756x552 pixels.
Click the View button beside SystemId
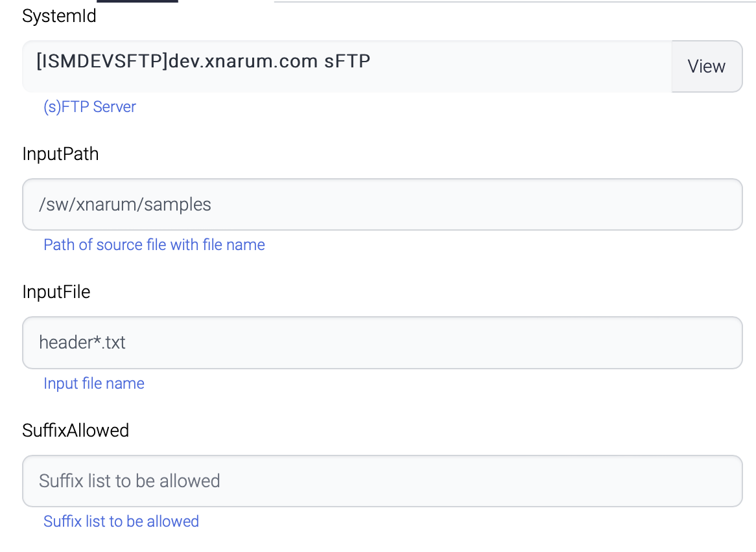click(706, 66)
